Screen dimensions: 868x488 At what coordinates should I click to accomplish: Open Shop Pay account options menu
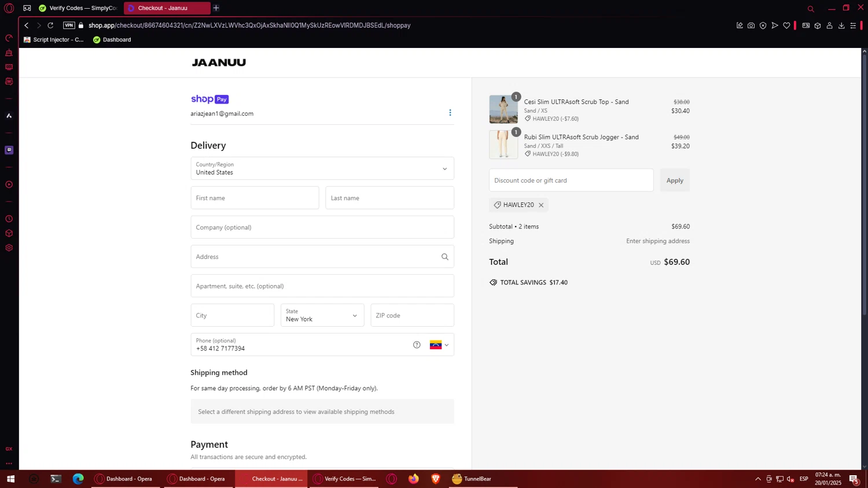coord(450,113)
